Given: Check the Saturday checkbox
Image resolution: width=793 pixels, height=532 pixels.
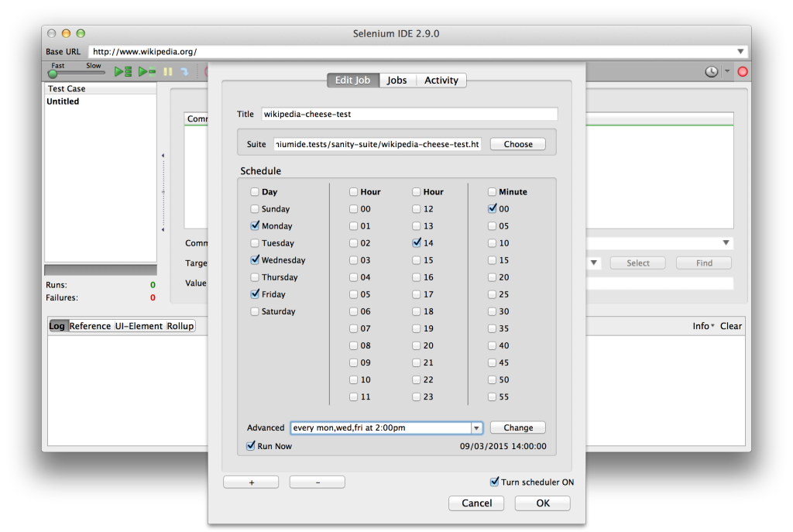Looking at the screenshot, I should click(254, 311).
